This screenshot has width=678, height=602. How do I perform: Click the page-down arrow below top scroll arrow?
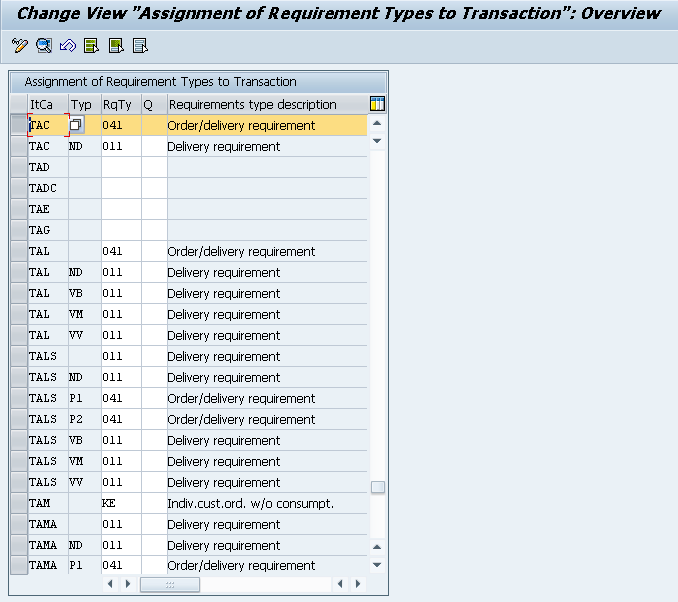tap(377, 141)
